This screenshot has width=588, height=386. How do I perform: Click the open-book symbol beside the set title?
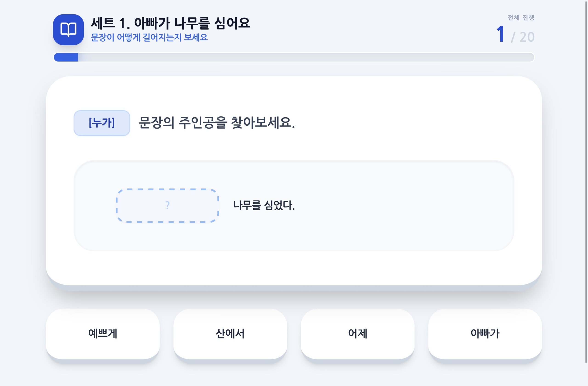(x=68, y=30)
